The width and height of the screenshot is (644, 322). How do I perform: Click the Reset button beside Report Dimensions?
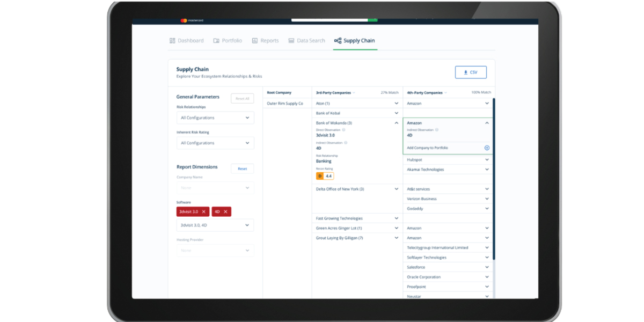[242, 169]
